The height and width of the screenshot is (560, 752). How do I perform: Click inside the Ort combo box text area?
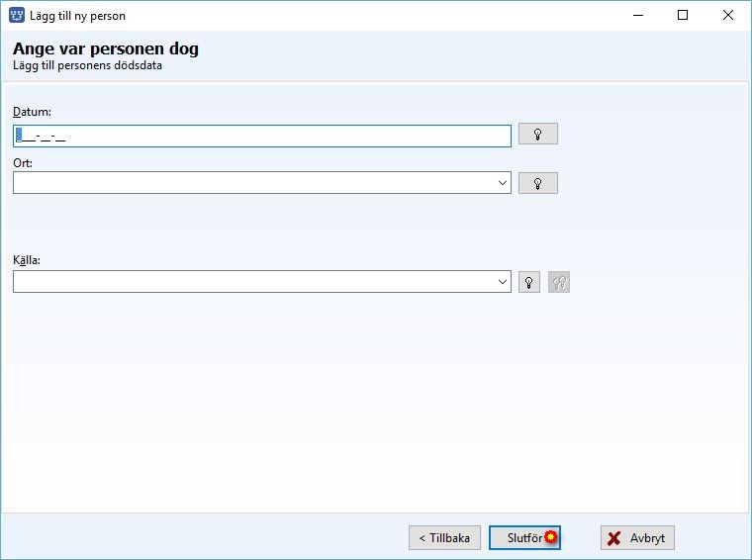coord(254,183)
